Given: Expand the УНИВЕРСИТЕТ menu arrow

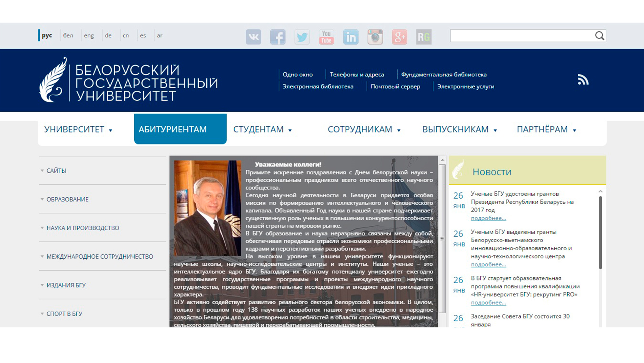Looking at the screenshot, I should pyautogui.click(x=110, y=130).
